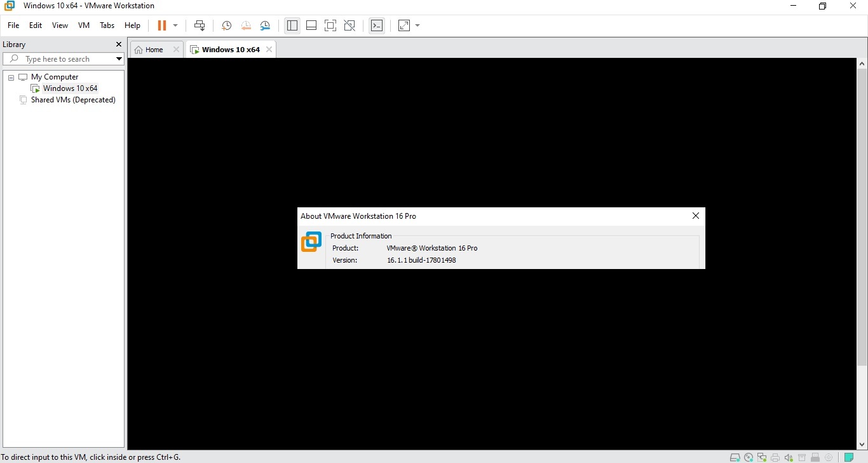Select My Computer in the library

point(55,77)
